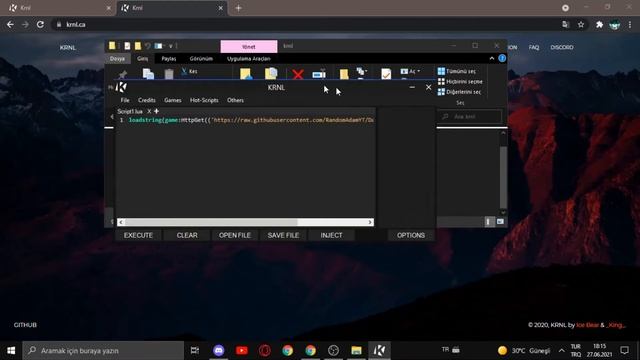Click the pin to Quick access icon
This screenshot has width=640, height=360.
122,74
